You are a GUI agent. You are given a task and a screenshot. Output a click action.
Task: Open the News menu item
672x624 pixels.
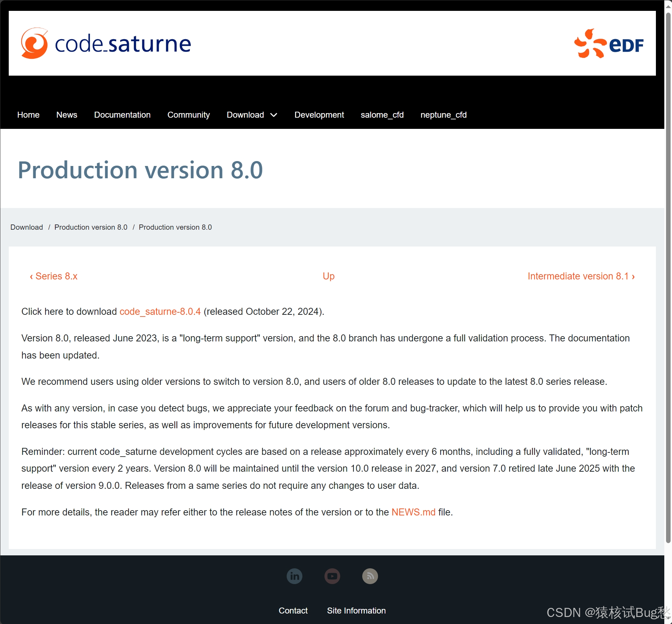coord(66,115)
